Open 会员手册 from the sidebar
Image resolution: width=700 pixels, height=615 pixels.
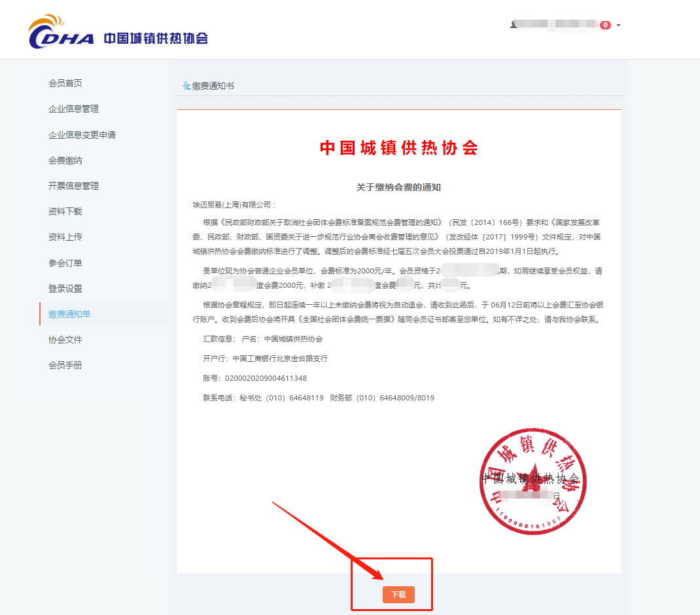click(65, 365)
